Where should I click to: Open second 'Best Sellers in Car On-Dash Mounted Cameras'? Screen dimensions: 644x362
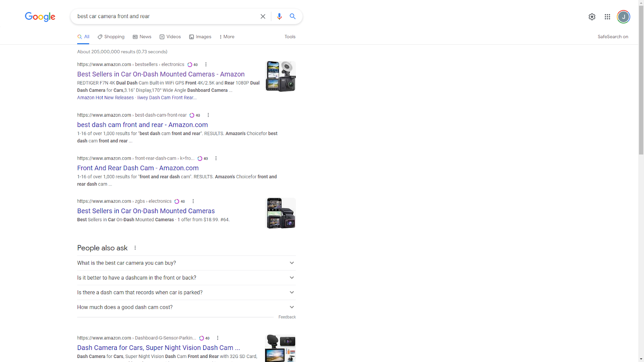(146, 211)
